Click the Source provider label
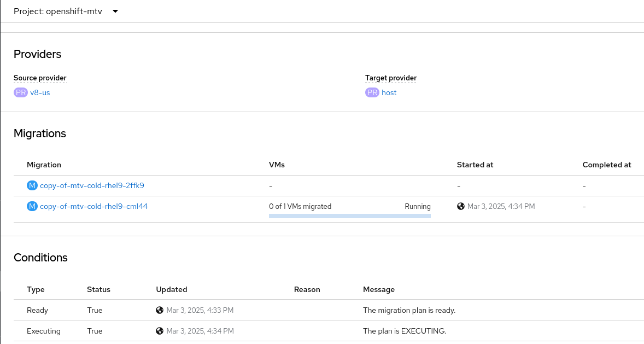 pos(40,78)
